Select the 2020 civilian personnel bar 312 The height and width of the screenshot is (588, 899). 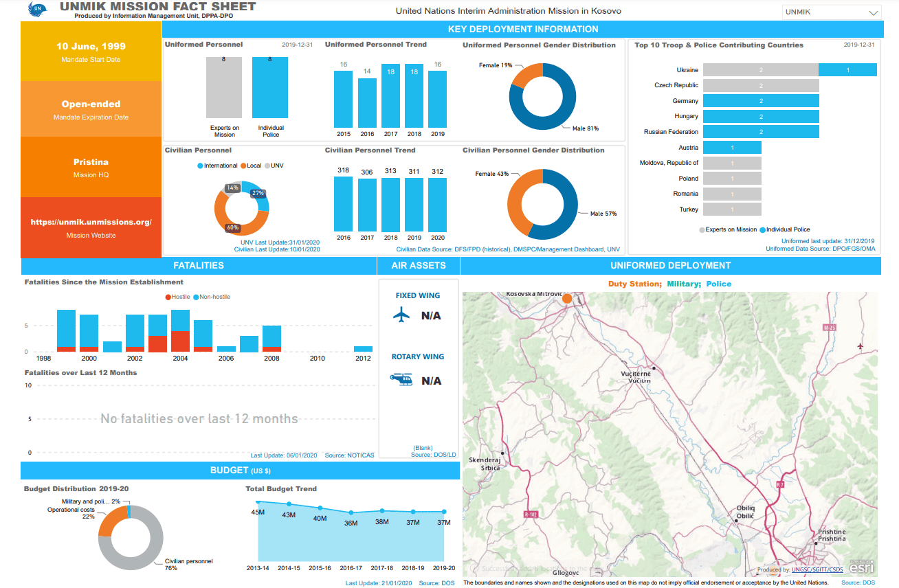pyautogui.click(x=437, y=205)
